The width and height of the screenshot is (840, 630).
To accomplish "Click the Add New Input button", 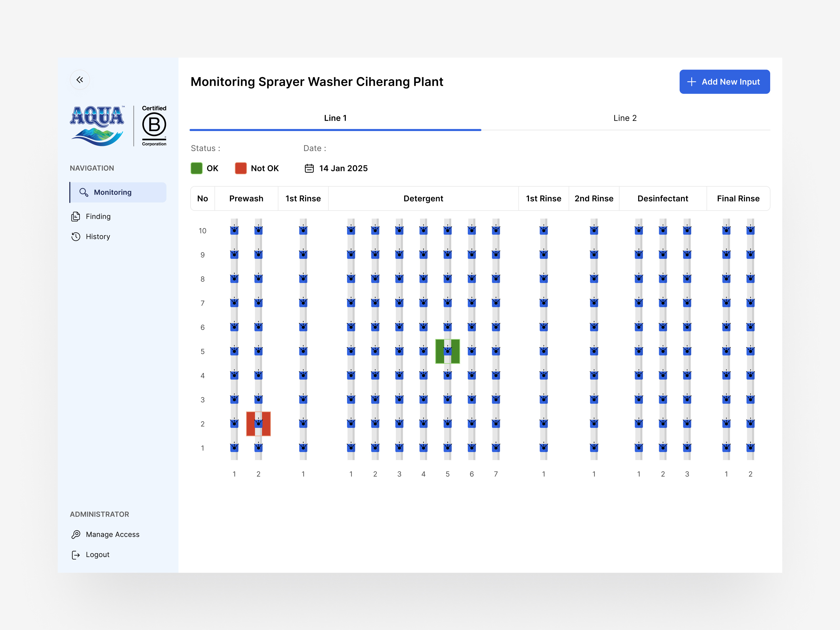I will 724,82.
